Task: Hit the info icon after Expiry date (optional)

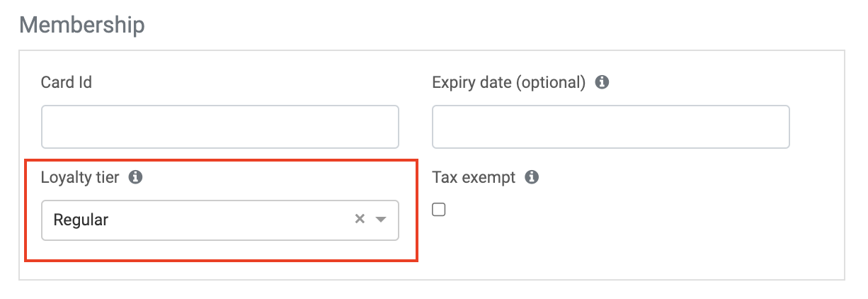Action: click(603, 82)
